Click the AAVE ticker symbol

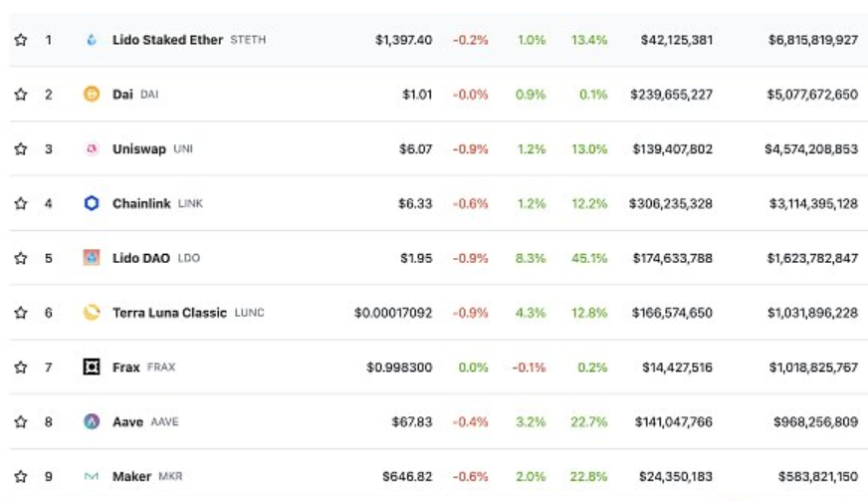tap(164, 421)
